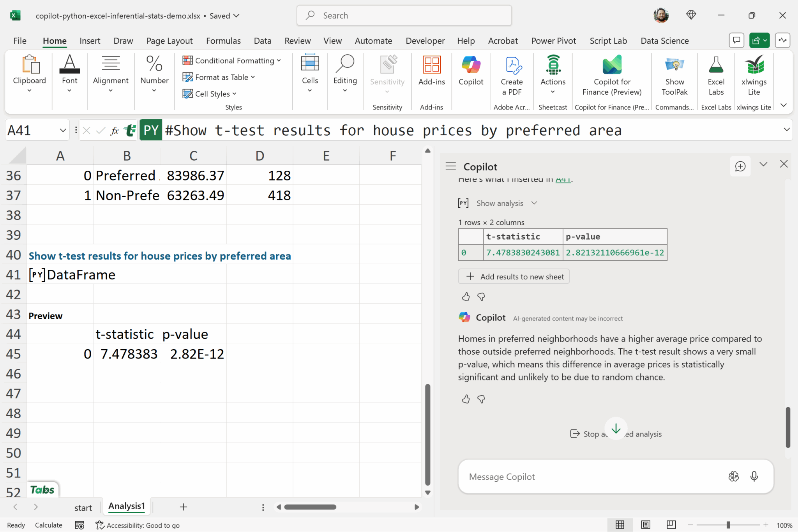Open the Name Box dropdown arrow
This screenshot has width=798, height=532.
[x=63, y=131]
